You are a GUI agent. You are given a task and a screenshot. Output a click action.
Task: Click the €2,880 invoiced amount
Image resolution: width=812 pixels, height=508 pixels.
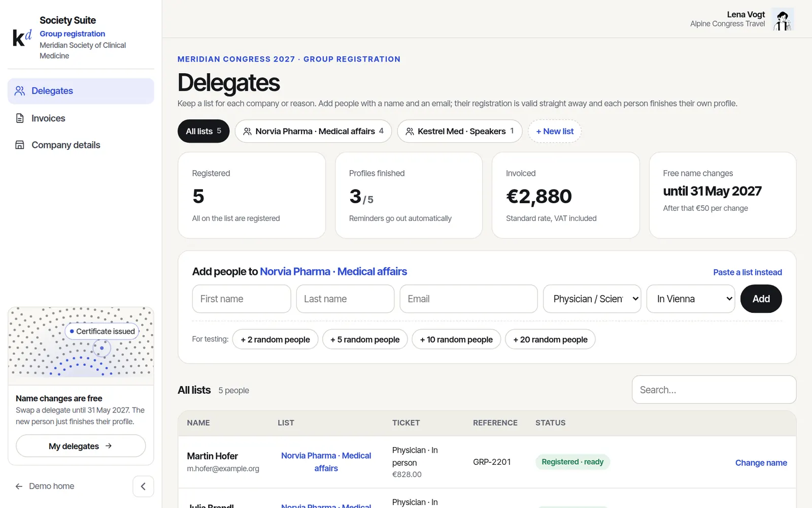[539, 197]
